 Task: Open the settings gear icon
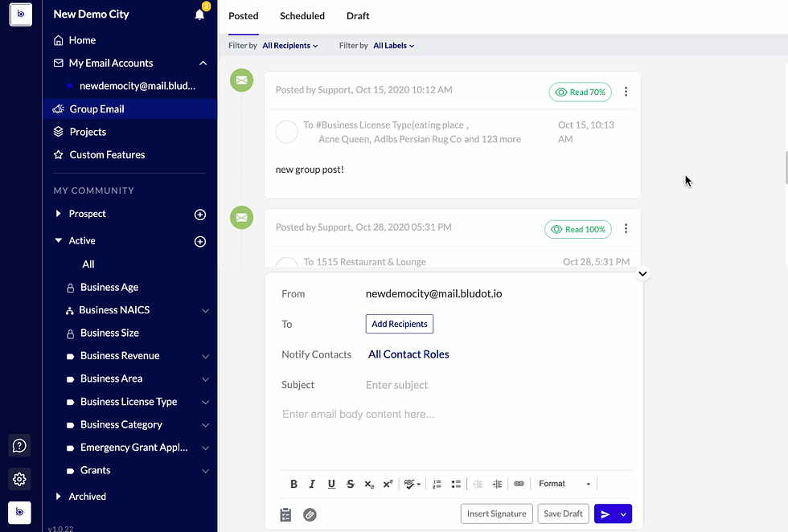(19, 479)
